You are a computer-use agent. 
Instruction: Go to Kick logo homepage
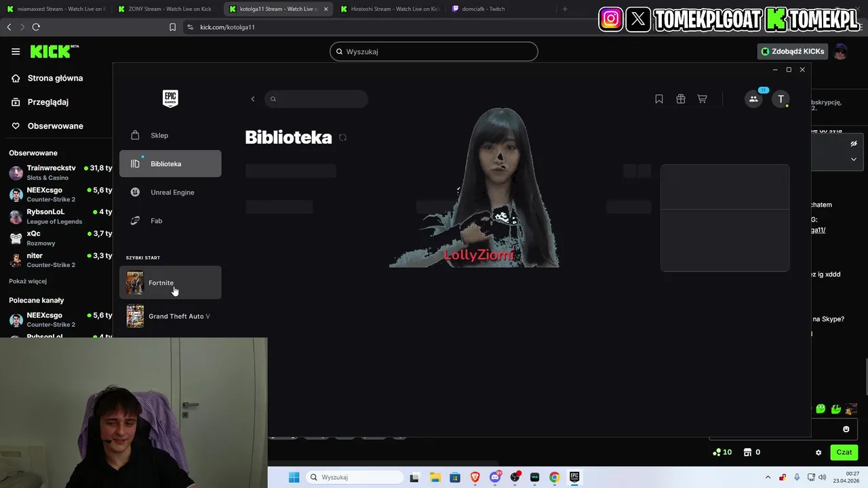click(x=54, y=52)
